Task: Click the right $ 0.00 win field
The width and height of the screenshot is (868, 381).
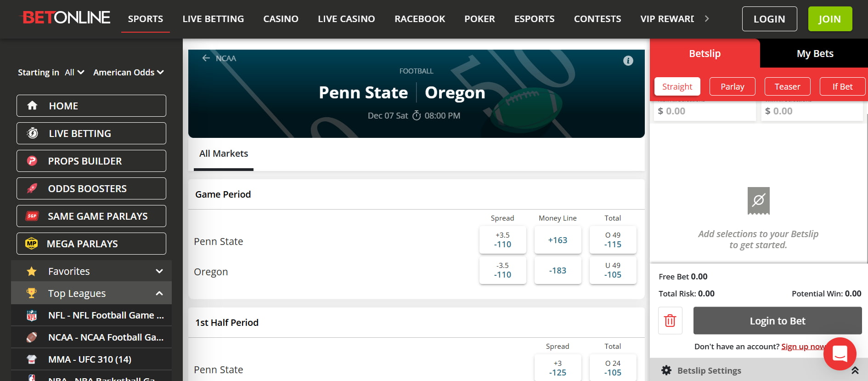Action: [x=812, y=111]
